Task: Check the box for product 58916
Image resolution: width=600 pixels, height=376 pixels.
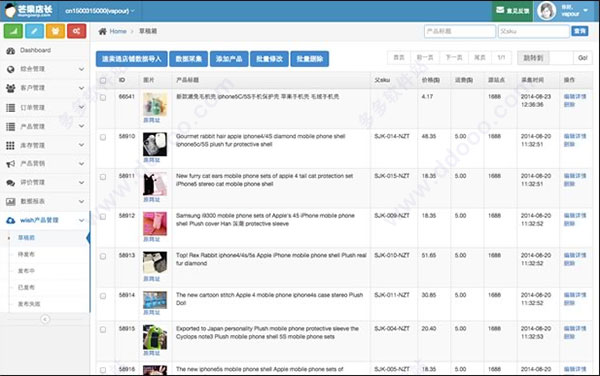Action: 103,370
